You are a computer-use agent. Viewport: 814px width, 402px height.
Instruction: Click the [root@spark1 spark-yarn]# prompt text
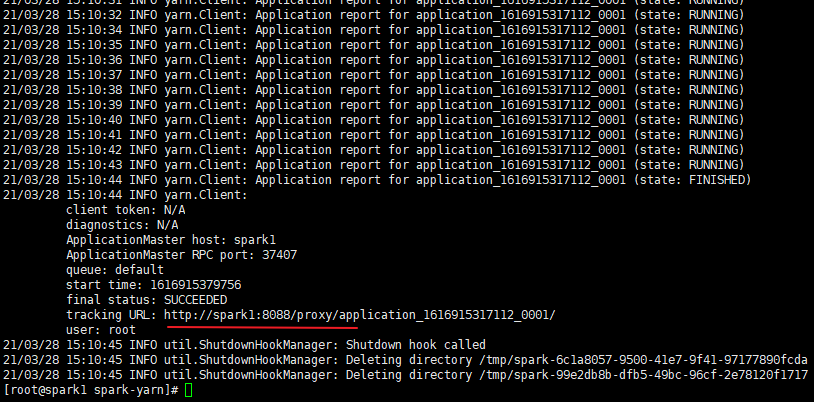tap(92, 390)
